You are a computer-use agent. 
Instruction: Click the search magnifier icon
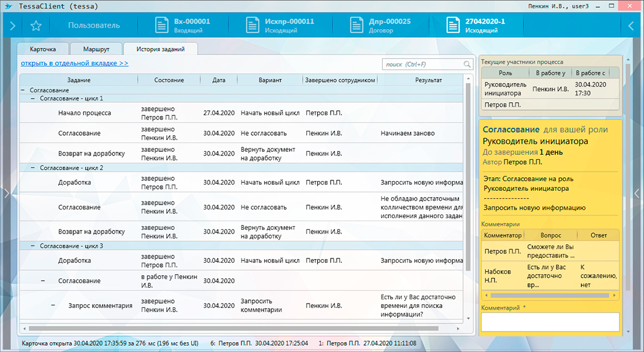467,64
